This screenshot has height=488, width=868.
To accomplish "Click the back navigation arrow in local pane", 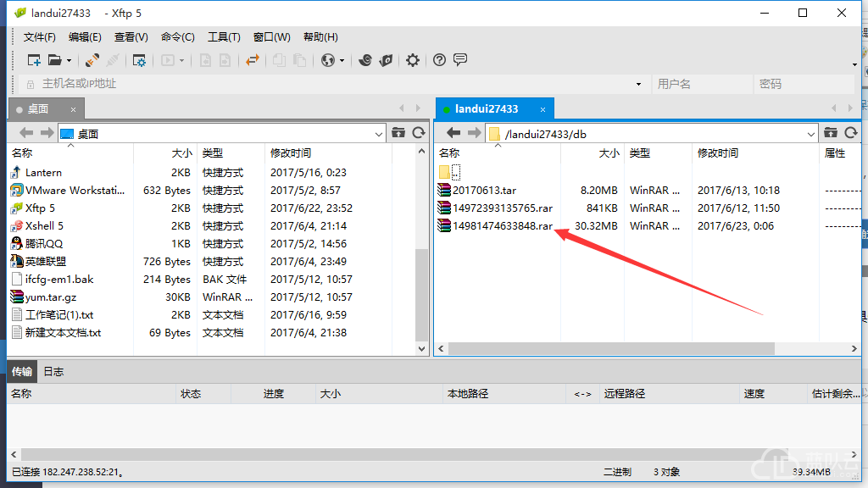I will tap(25, 132).
